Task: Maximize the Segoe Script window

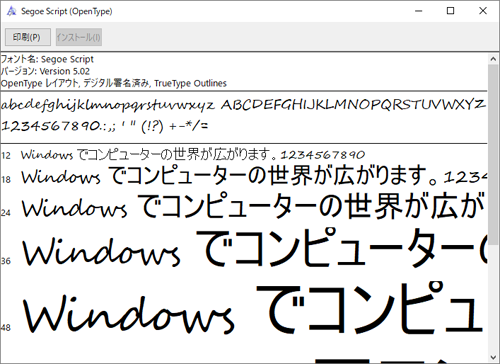Action: (450, 11)
